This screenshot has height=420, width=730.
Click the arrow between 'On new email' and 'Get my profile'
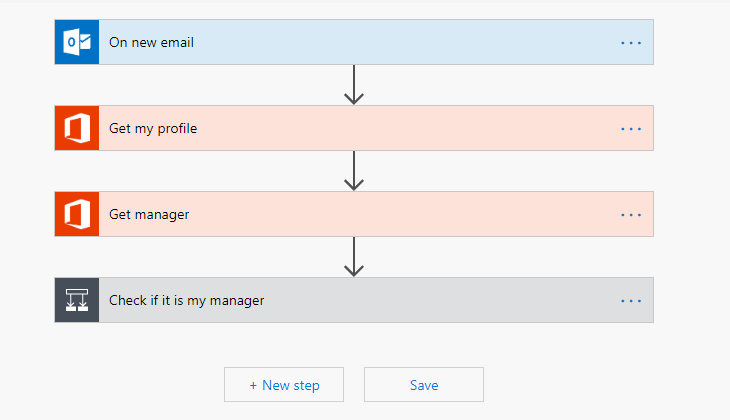pos(354,85)
